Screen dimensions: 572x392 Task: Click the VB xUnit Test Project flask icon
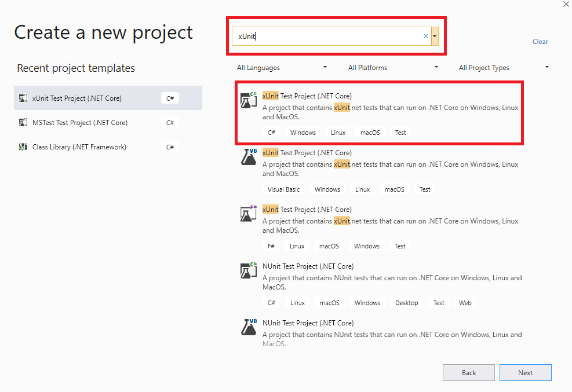[x=248, y=156]
